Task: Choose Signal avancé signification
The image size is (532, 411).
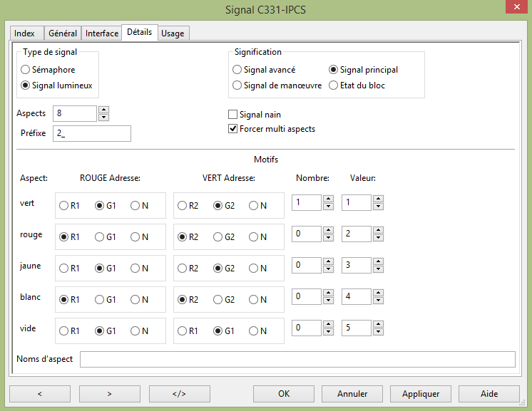Action: [237, 70]
